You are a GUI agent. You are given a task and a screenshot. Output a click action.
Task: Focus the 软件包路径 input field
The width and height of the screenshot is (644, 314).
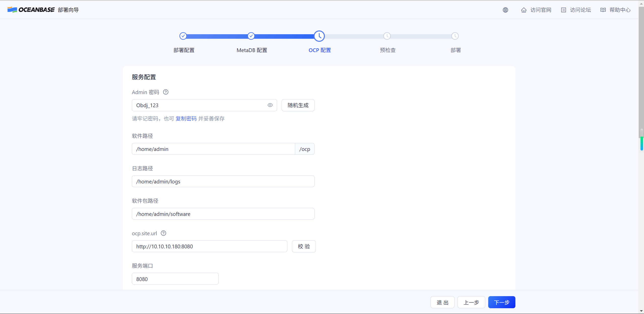tap(223, 214)
